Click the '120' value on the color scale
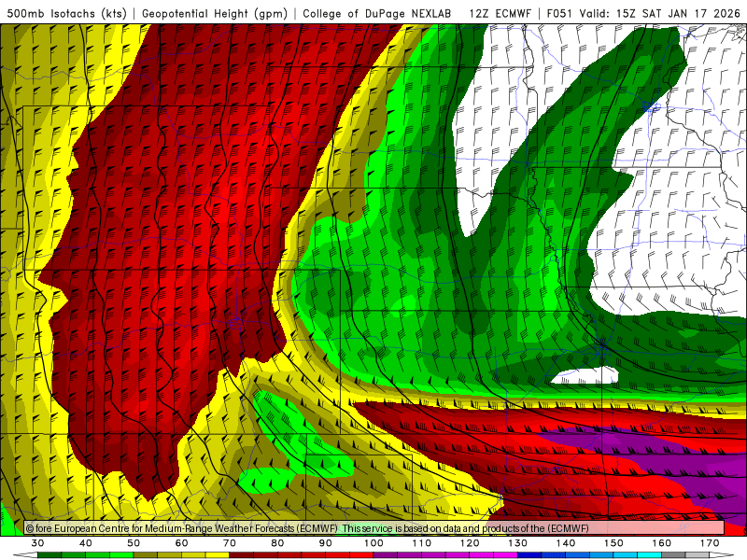Image resolution: width=747 pixels, height=560 pixels. point(470,543)
